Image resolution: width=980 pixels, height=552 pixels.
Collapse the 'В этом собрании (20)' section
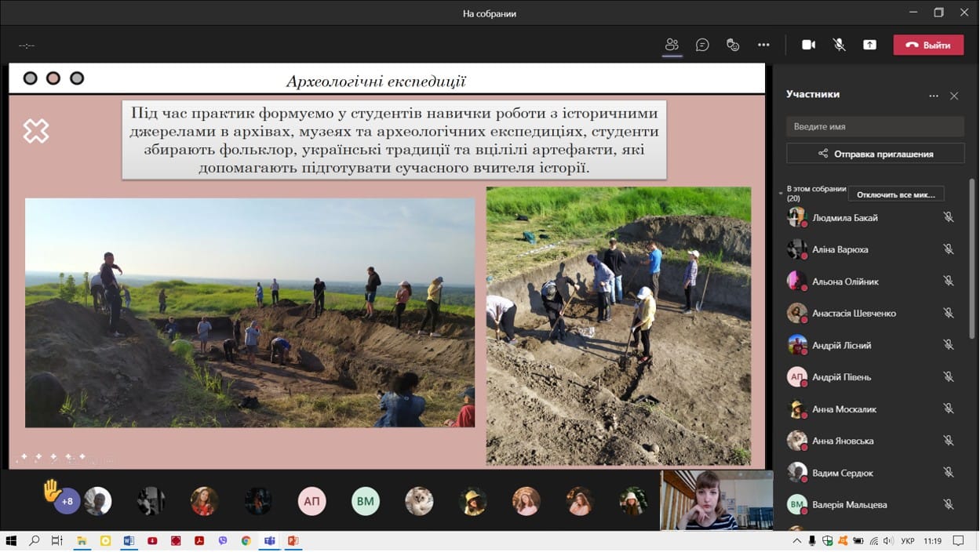point(781,193)
